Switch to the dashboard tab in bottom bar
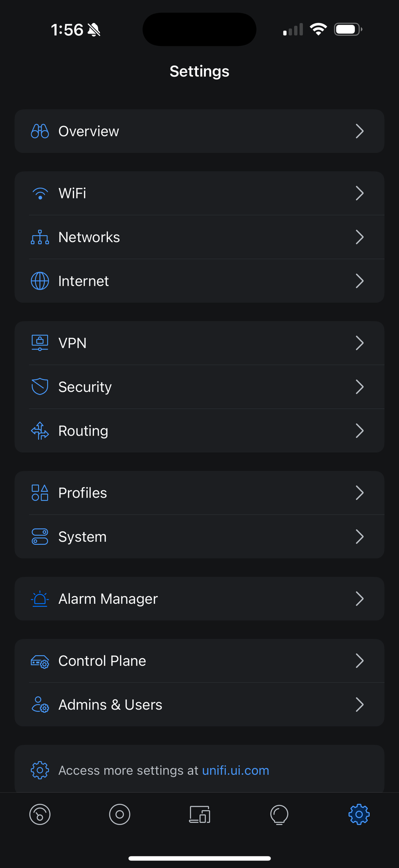399x868 pixels. (40, 814)
